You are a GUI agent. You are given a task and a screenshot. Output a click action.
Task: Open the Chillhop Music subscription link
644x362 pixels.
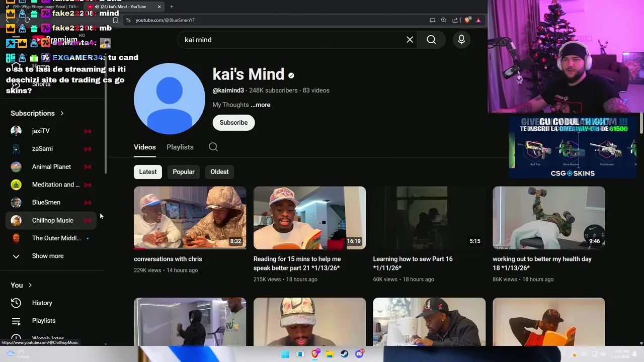tap(53, 220)
